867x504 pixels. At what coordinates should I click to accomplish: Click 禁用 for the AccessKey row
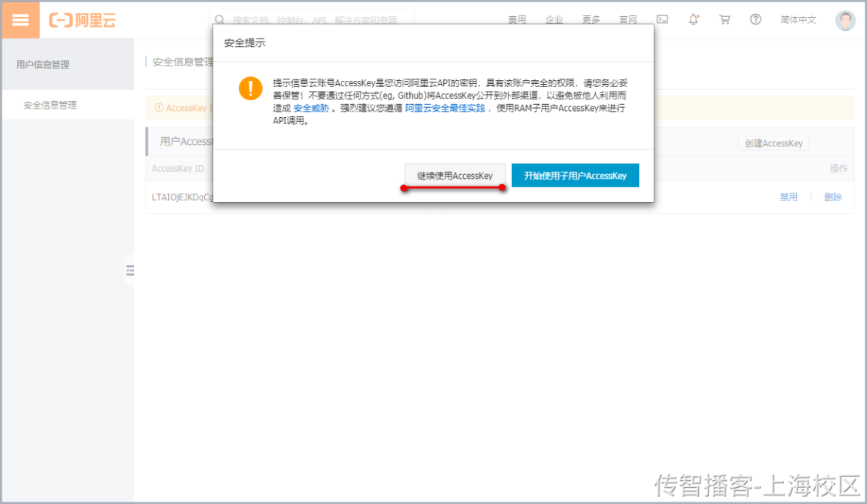[x=788, y=197]
